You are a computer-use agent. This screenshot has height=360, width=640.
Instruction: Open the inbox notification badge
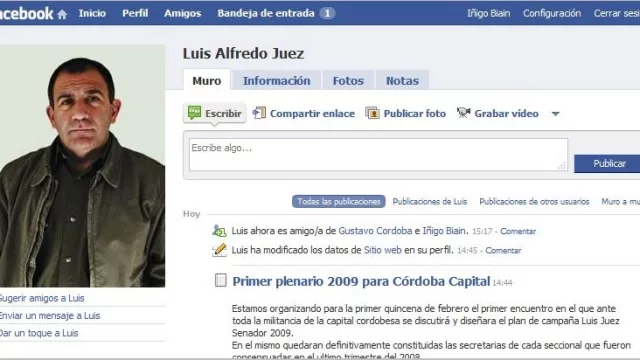point(327,13)
